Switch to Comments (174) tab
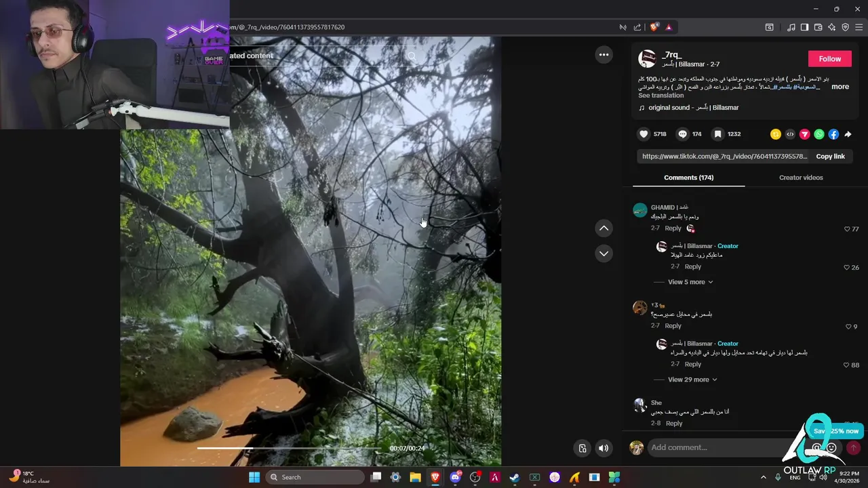 688,178
